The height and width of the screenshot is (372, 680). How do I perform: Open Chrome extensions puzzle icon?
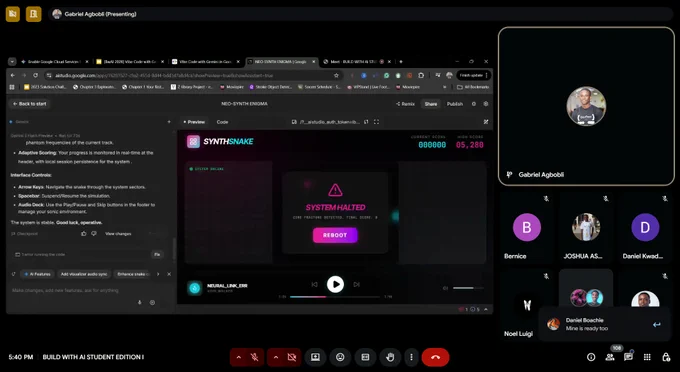tap(421, 75)
